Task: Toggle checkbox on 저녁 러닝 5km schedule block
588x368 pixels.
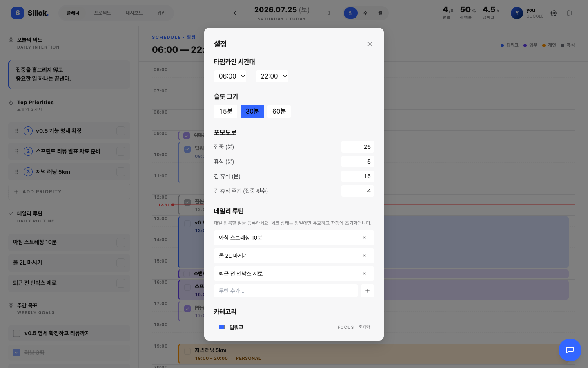Action: tap(187, 351)
